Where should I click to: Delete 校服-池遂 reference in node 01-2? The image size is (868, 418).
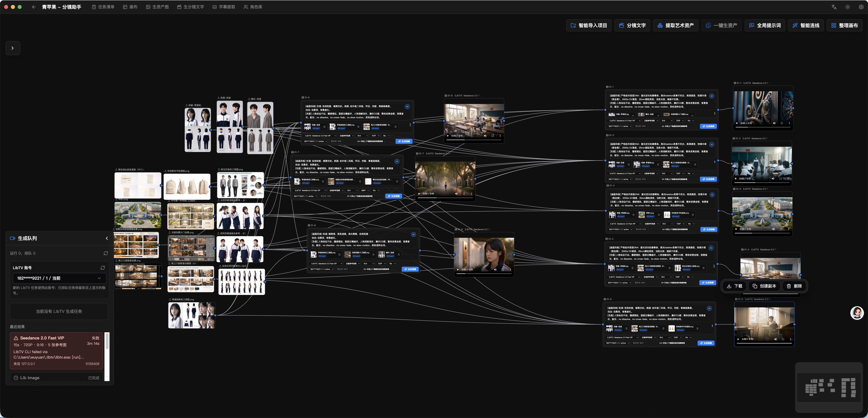628,165
